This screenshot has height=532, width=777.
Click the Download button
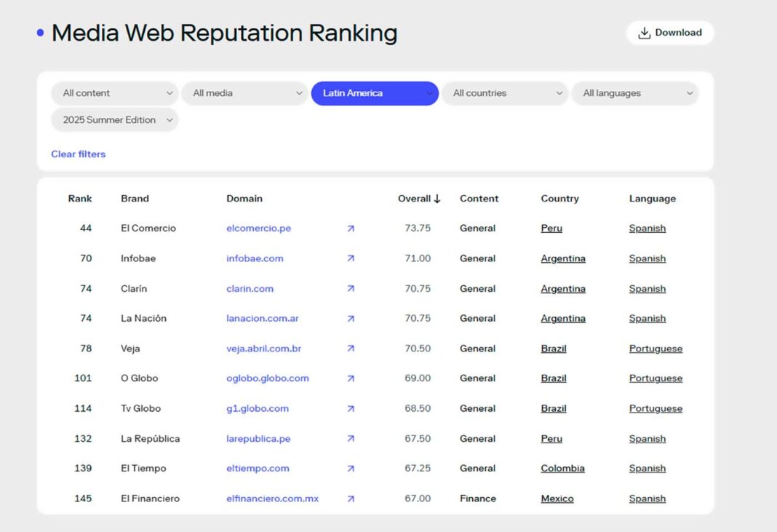click(670, 33)
